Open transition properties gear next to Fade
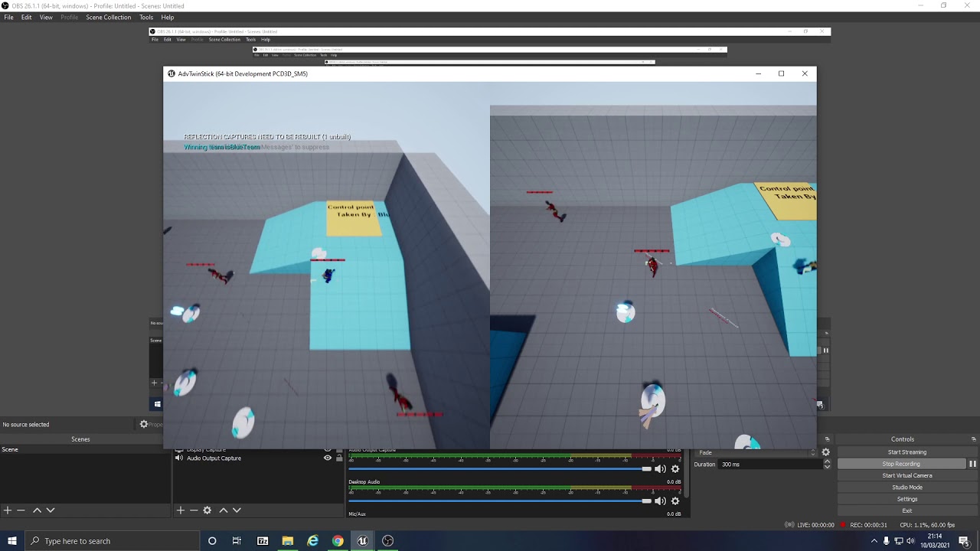This screenshot has width=980, height=551. pos(825,452)
